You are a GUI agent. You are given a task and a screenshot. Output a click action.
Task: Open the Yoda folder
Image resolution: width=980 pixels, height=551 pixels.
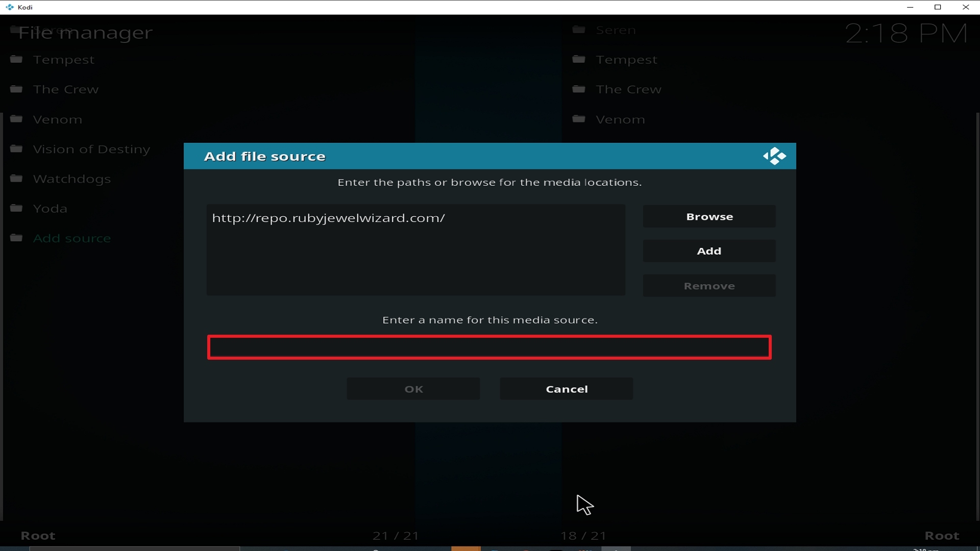(50, 209)
